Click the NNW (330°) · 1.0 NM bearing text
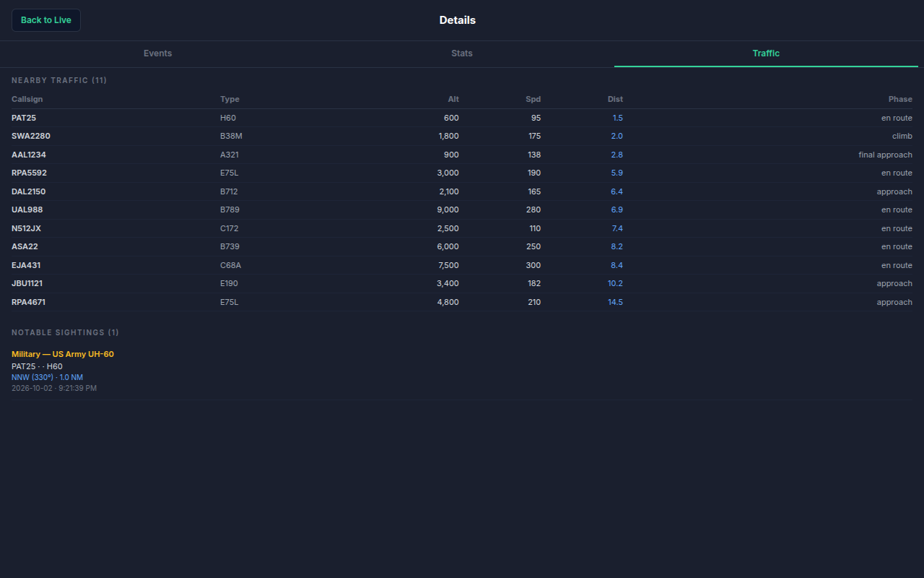The image size is (924, 578). point(47,377)
